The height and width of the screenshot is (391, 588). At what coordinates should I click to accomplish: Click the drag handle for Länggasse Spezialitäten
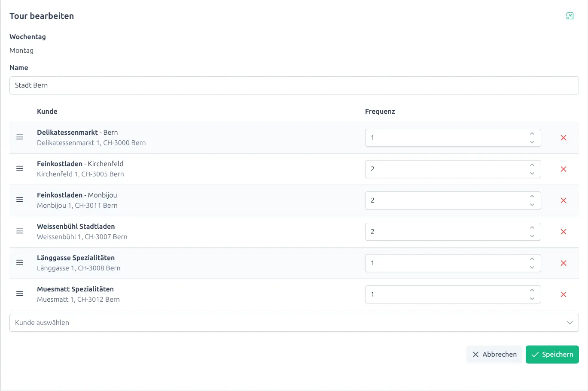pyautogui.click(x=20, y=262)
